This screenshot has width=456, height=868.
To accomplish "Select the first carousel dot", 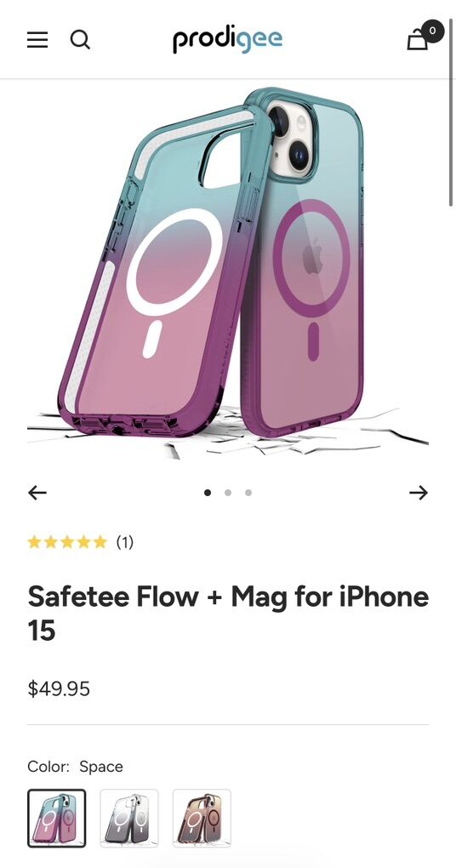I will (x=208, y=492).
